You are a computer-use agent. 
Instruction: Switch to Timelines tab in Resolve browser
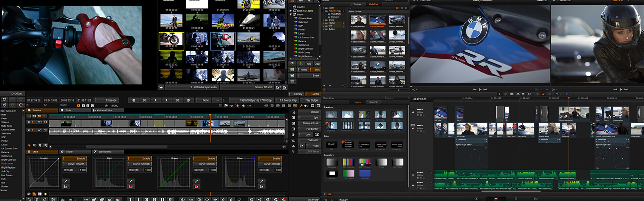(x=357, y=4)
